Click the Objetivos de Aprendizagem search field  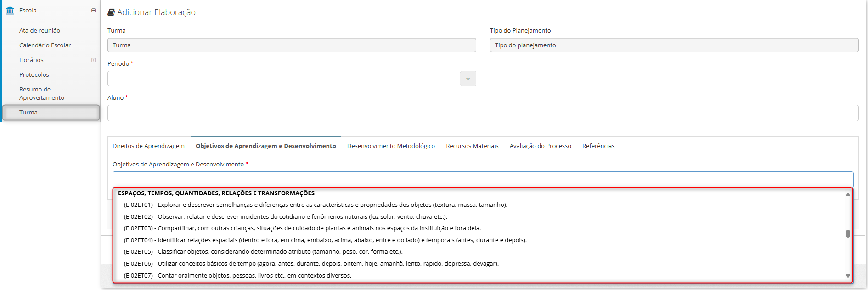click(x=483, y=179)
